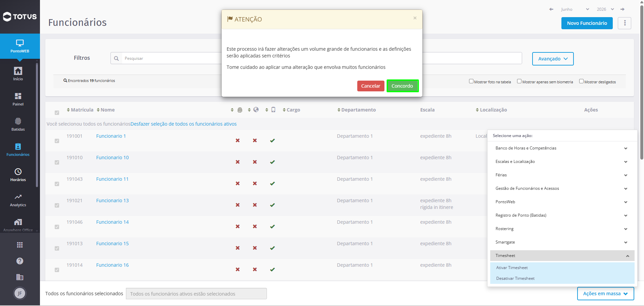Go to next month arrow
Image resolution: width=644 pixels, height=306 pixels.
point(623,9)
